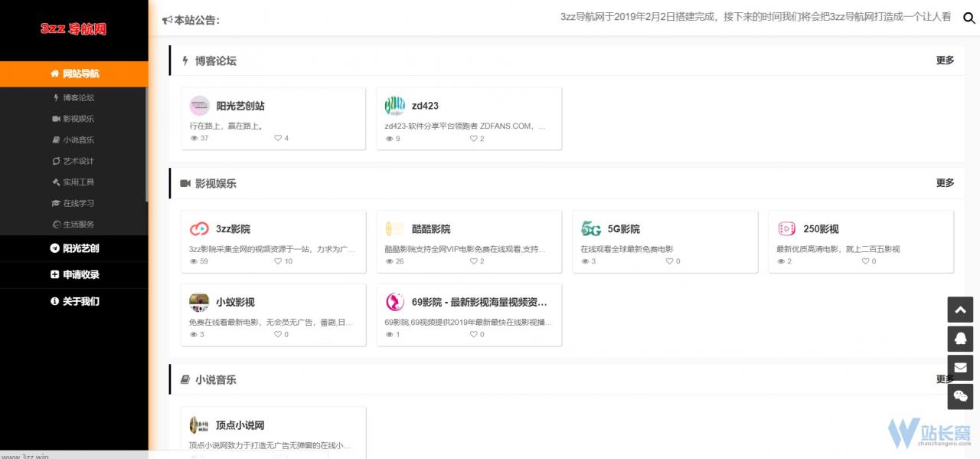Select 生活服务 in the sidebar

point(73,224)
